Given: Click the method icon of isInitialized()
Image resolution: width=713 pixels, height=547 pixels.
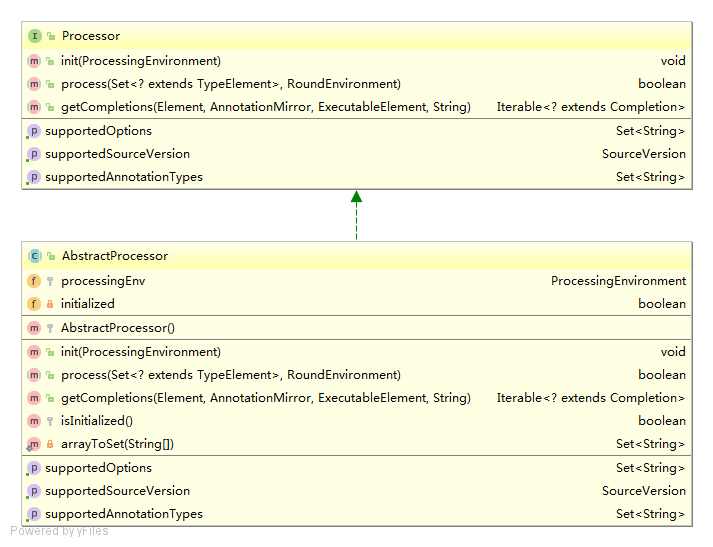Looking at the screenshot, I should [x=34, y=421].
